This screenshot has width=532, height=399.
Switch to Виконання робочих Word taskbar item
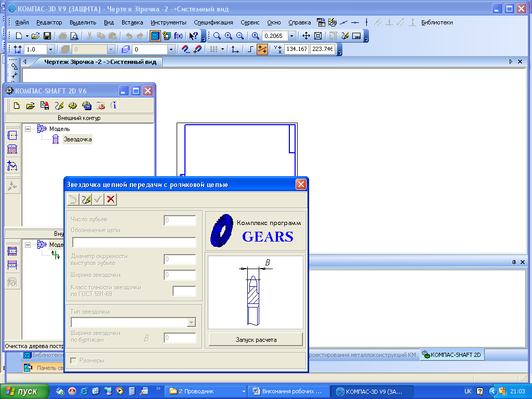click(x=289, y=392)
